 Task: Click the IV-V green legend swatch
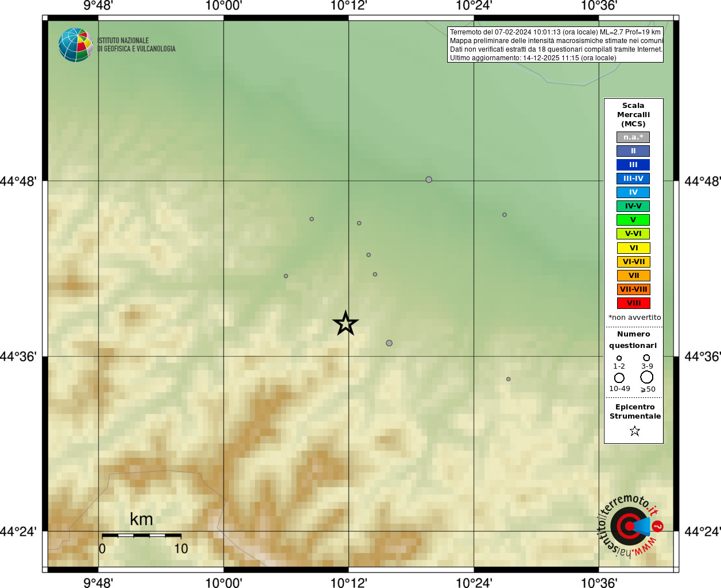(x=633, y=206)
